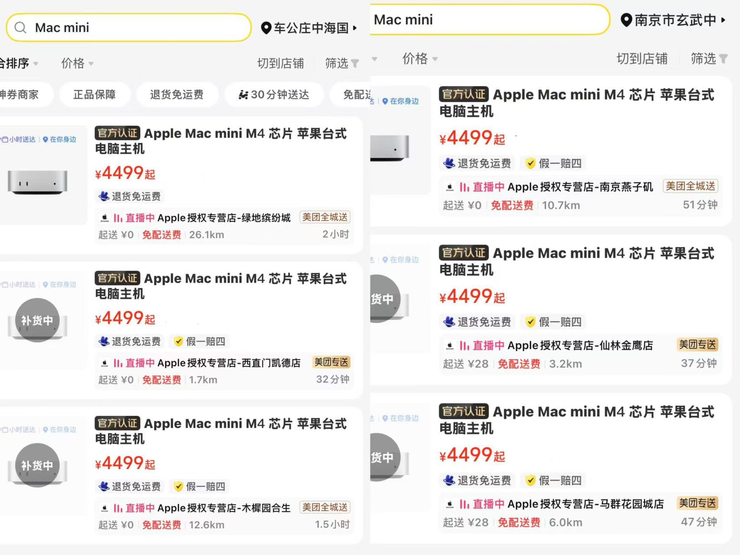
Task: Expand the 价格 sort dropdown on right
Action: click(x=420, y=59)
